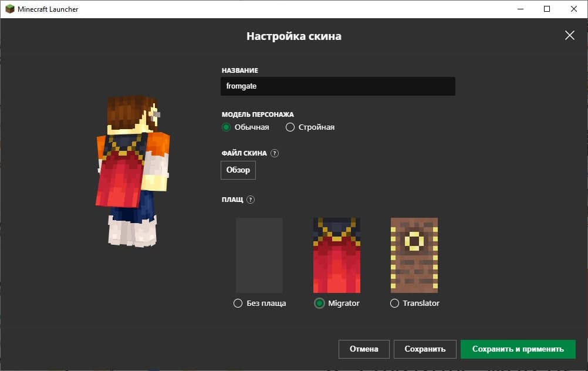Select the Translator radio button
The height and width of the screenshot is (371, 588).
click(394, 303)
